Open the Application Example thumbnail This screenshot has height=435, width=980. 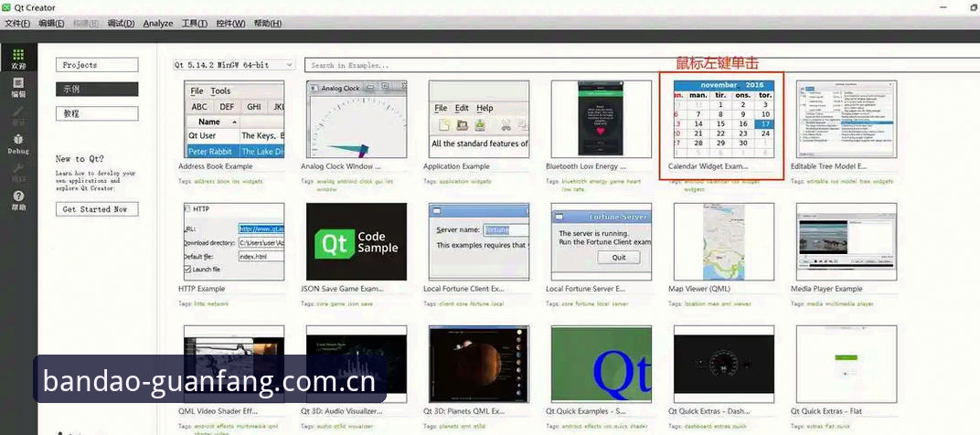(479, 119)
